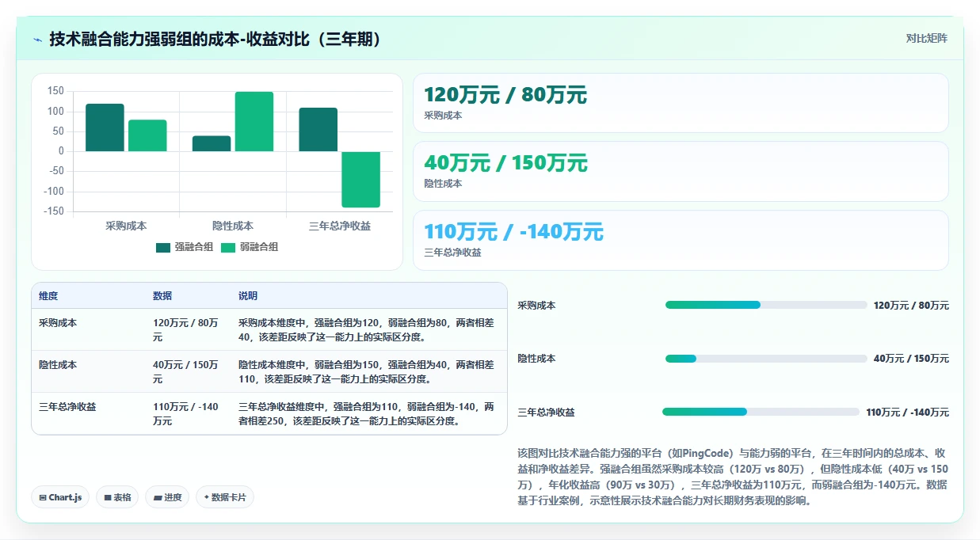The image size is (980, 540).
Task: Select the 110万元 / -140万元 data card
Action: [x=681, y=240]
